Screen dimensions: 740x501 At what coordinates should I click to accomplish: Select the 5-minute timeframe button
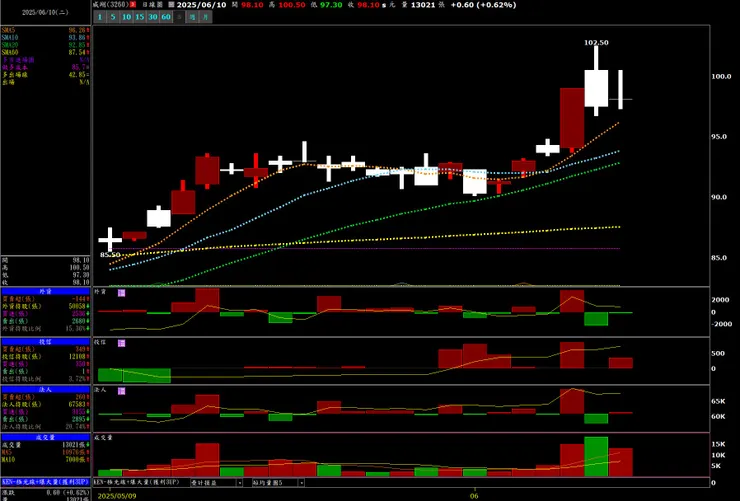[x=113, y=17]
